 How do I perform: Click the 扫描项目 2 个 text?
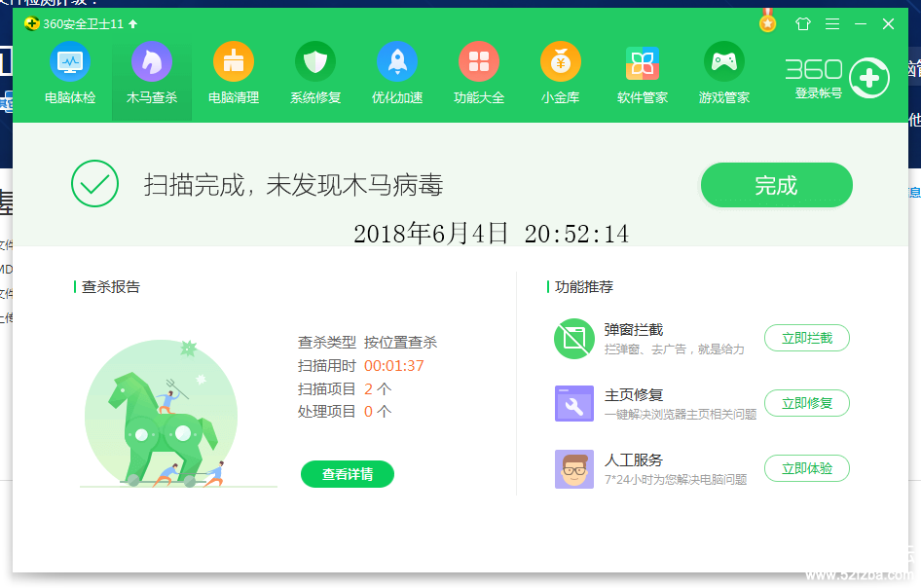pyautogui.click(x=345, y=388)
